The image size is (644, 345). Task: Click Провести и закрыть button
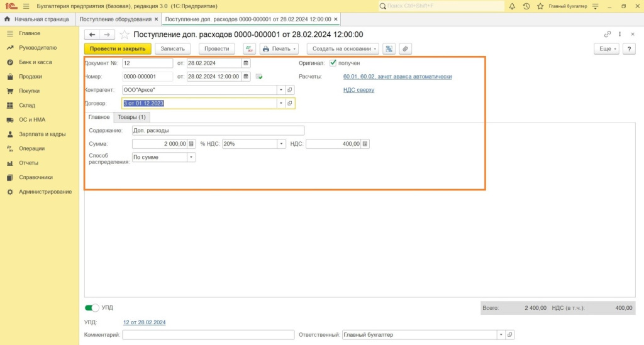118,48
